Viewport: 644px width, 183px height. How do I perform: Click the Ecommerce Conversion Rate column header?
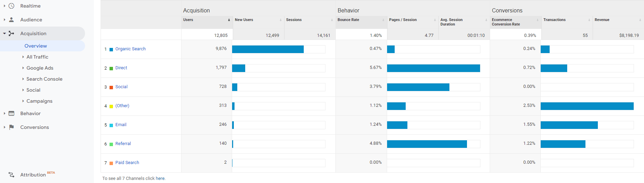(x=506, y=22)
